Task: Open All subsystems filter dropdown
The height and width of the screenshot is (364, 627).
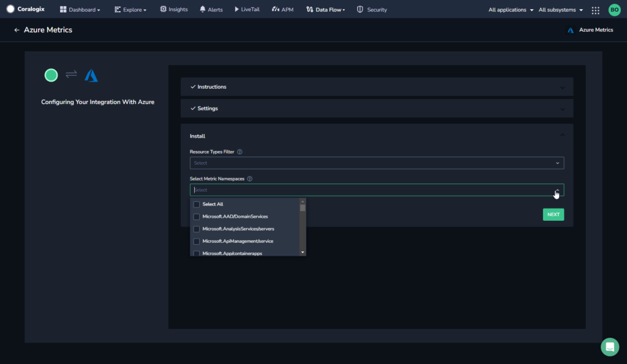Action: (x=561, y=10)
